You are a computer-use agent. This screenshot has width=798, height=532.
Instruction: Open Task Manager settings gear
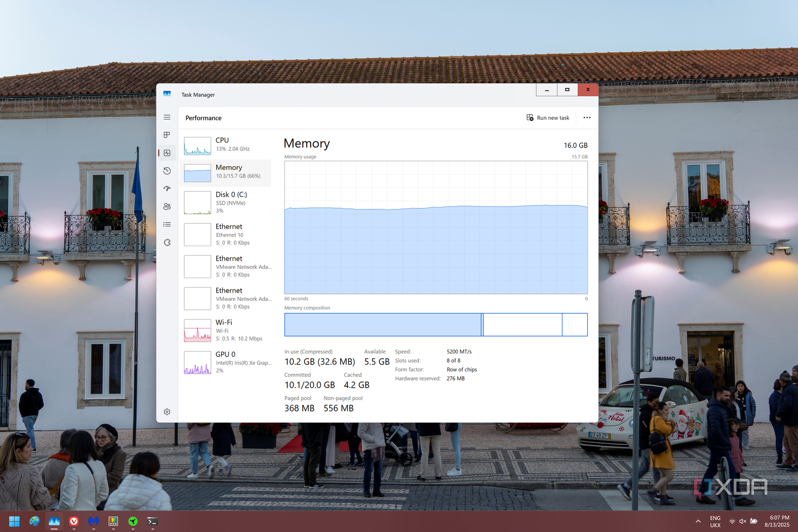pos(167,412)
